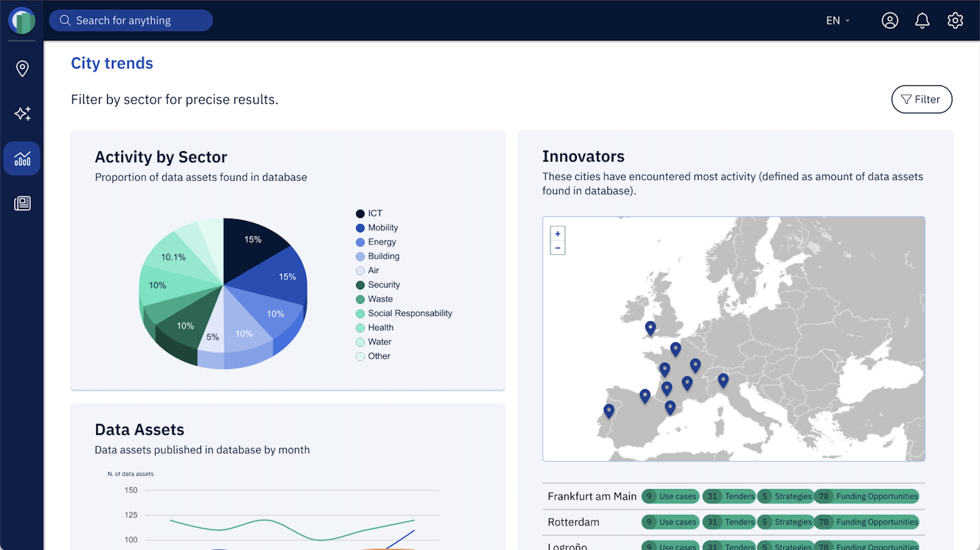Viewport: 980px width, 550px height.
Task: Click the app logo in the sidebar
Action: click(x=22, y=20)
